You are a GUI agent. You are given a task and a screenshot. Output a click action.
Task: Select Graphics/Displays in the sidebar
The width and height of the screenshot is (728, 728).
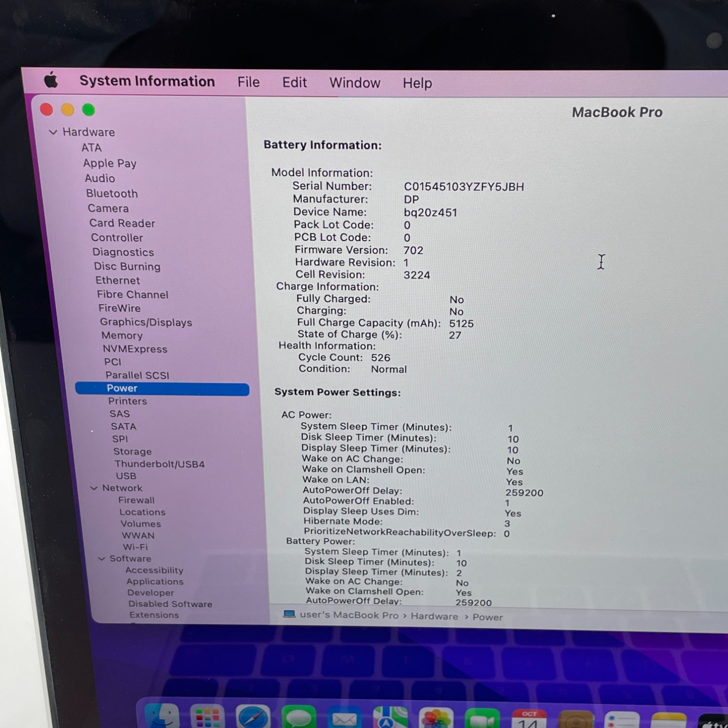click(146, 322)
